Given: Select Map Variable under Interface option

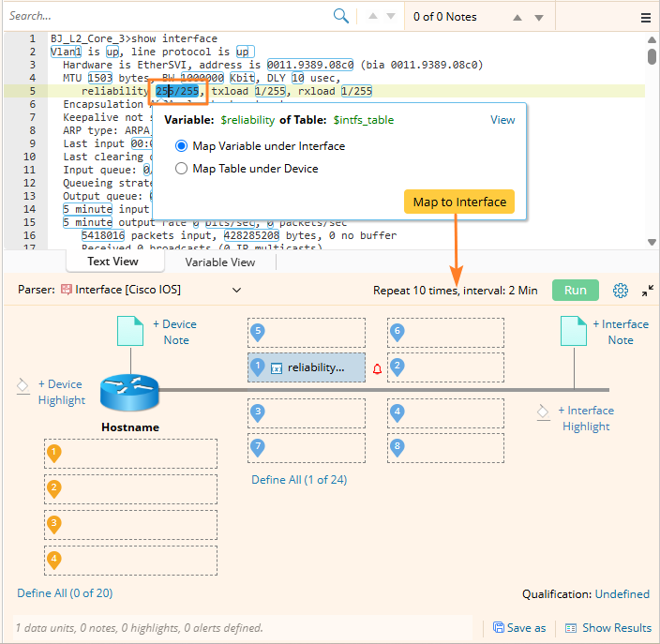Looking at the screenshot, I should point(182,146).
